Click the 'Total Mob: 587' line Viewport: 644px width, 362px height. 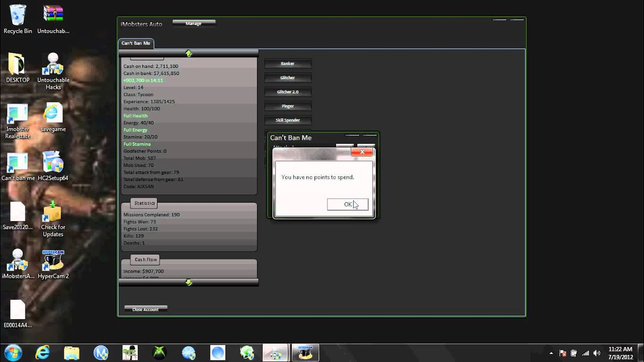(139, 158)
